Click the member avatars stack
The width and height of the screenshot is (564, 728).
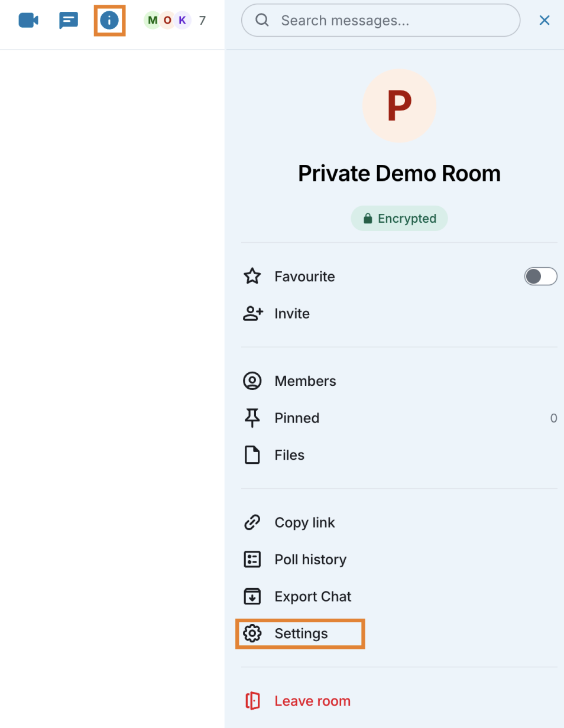pyautogui.click(x=168, y=21)
